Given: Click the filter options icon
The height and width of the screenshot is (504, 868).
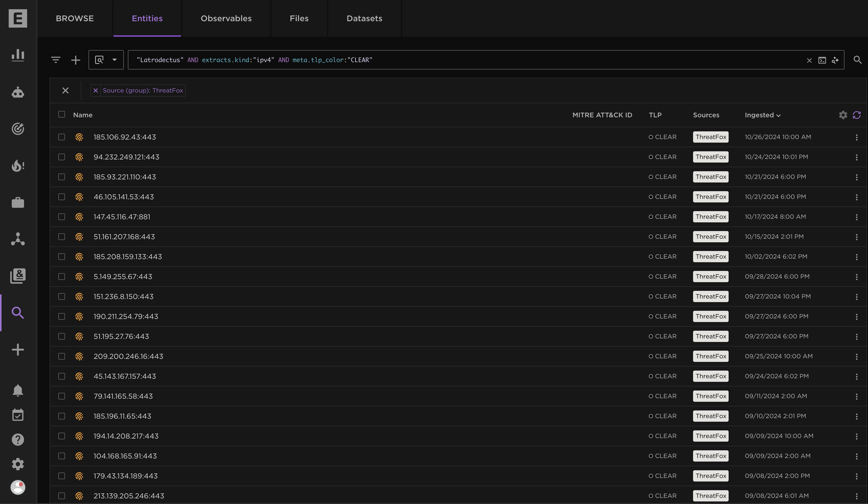Looking at the screenshot, I should tap(55, 60).
